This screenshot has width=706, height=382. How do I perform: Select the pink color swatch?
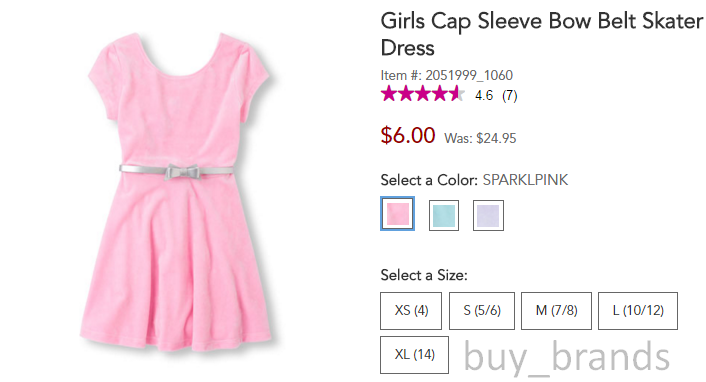(x=397, y=214)
